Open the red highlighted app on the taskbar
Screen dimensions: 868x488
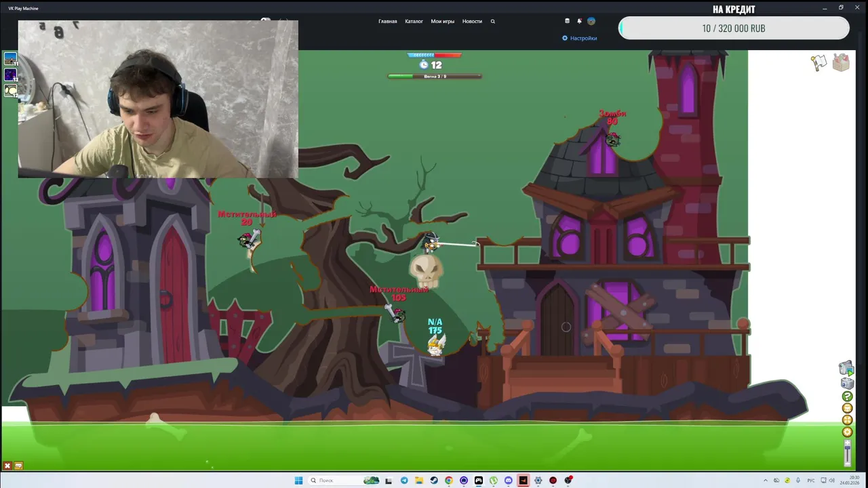point(523,481)
